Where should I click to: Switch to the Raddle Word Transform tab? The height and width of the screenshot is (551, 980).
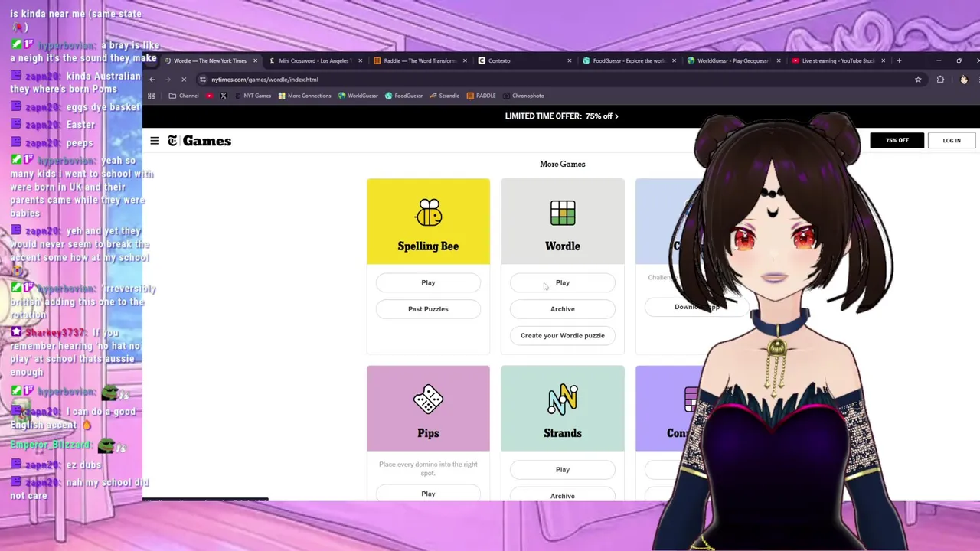coord(418,60)
